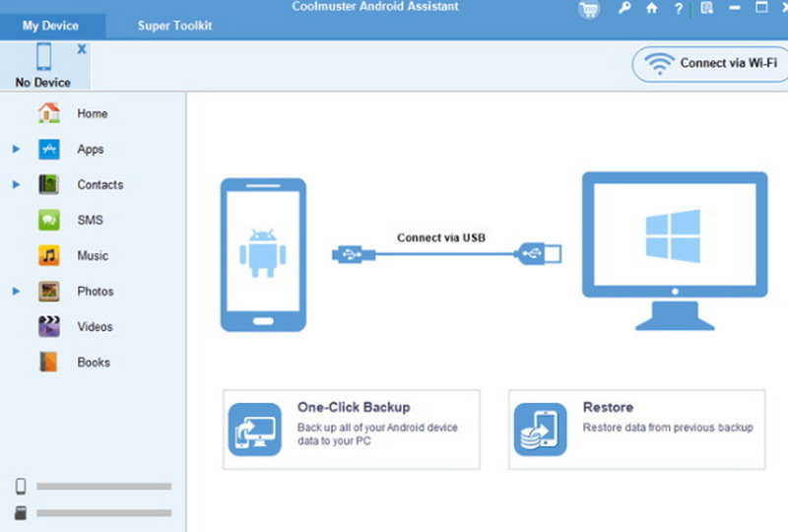Click the key register icon
The width and height of the screenshot is (788, 532).
(624, 8)
